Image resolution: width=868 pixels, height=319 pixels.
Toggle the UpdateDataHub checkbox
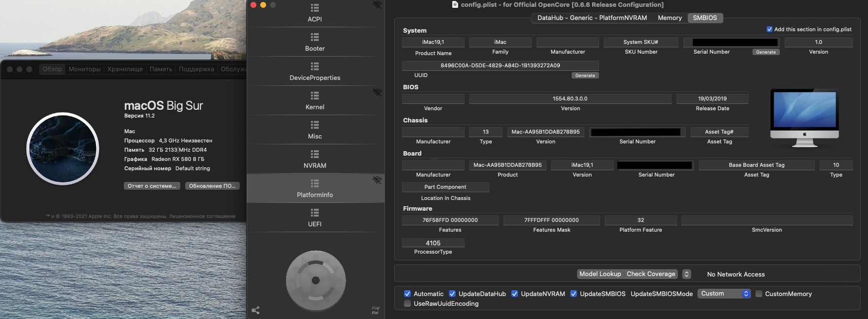click(452, 294)
